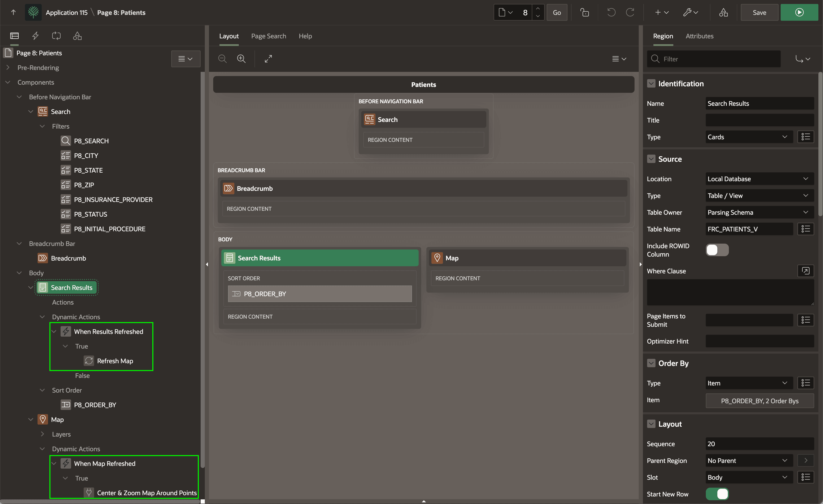This screenshot has height=504, width=823.
Task: Collapse the Filters tree node
Action: [42, 126]
